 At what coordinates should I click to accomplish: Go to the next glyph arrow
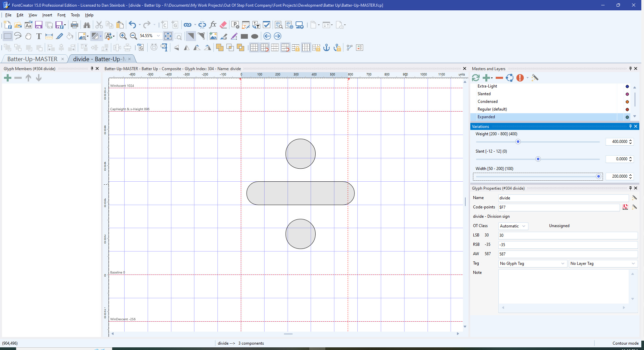[x=277, y=36]
